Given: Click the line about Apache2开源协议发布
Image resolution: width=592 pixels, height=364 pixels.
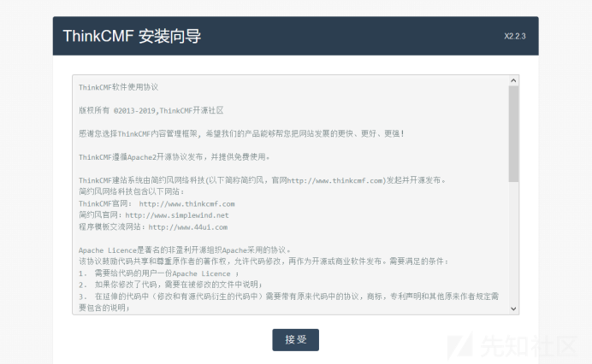Looking at the screenshot, I should click(x=174, y=157).
